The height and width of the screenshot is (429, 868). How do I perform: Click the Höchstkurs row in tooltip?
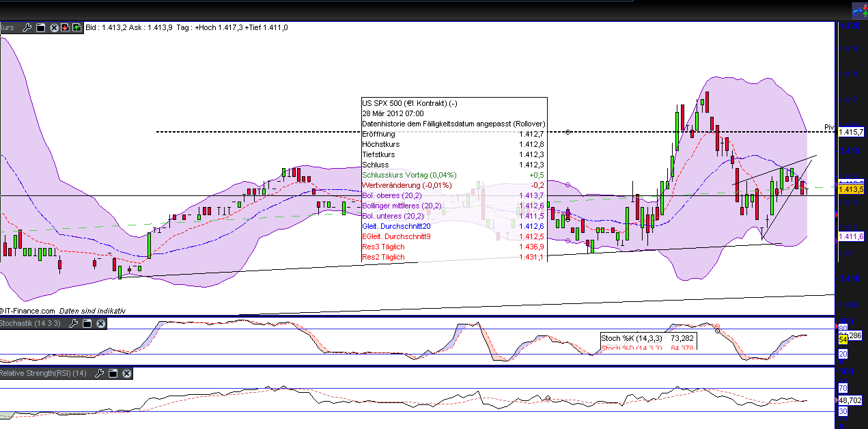[x=453, y=144]
